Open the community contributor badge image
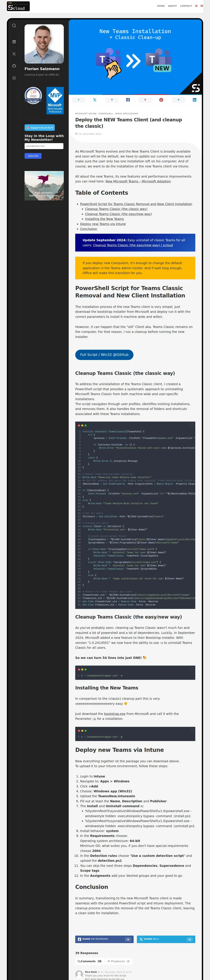This screenshot has height=980, width=210. pyautogui.click(x=33, y=96)
